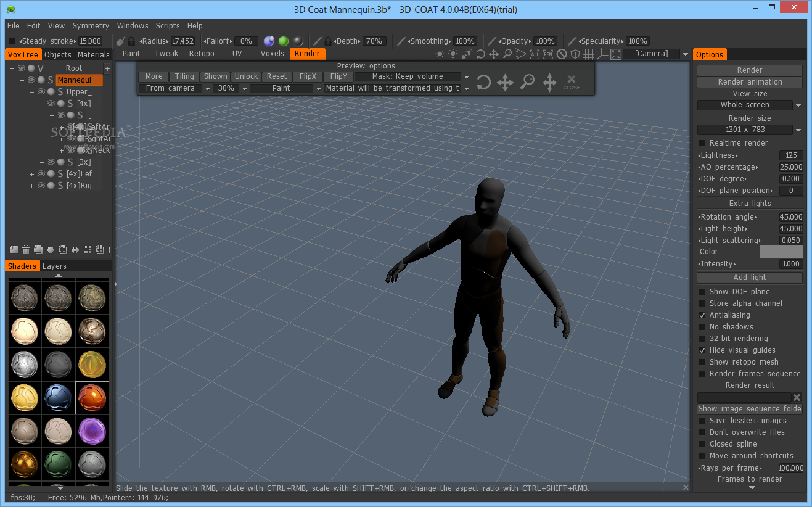This screenshot has width=812, height=507.
Task: Click the trash delete icon under VoxTree
Action: pyautogui.click(x=26, y=250)
